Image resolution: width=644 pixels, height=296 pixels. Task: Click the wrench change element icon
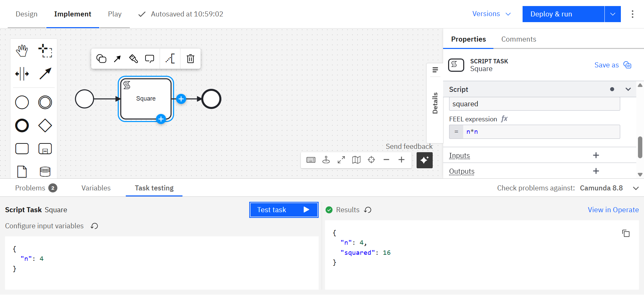click(x=133, y=59)
